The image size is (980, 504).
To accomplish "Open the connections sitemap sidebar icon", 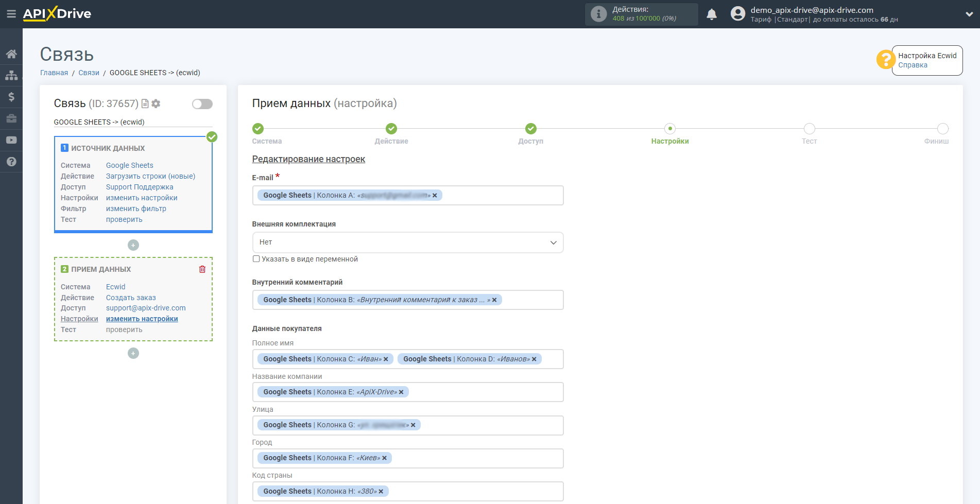I will point(11,75).
